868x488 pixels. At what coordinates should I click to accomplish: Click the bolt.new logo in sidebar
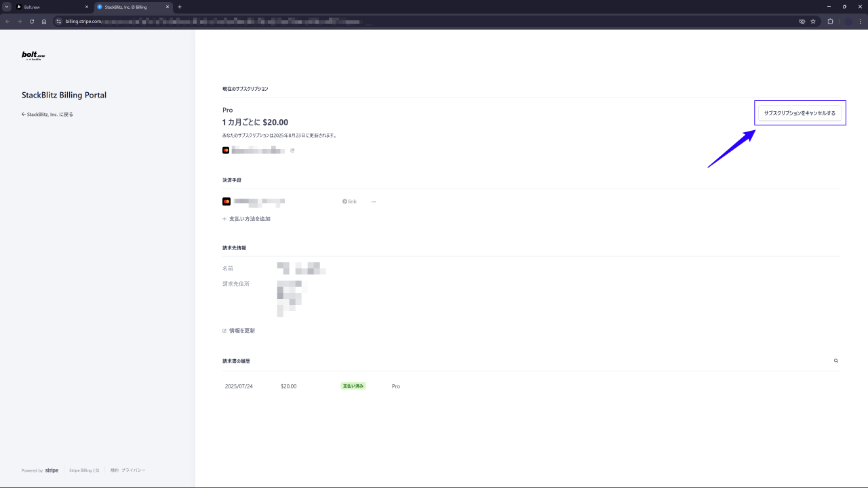33,56
